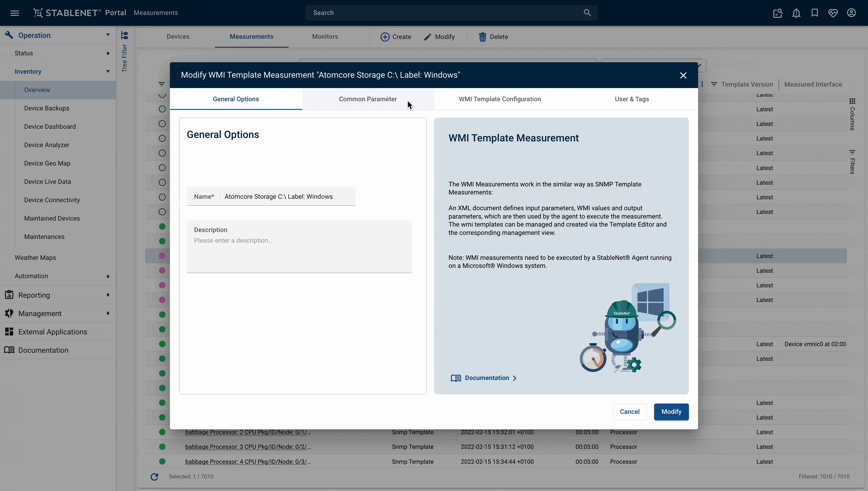Click the Measured Interface column header
The width and height of the screenshot is (868, 491).
click(x=813, y=84)
